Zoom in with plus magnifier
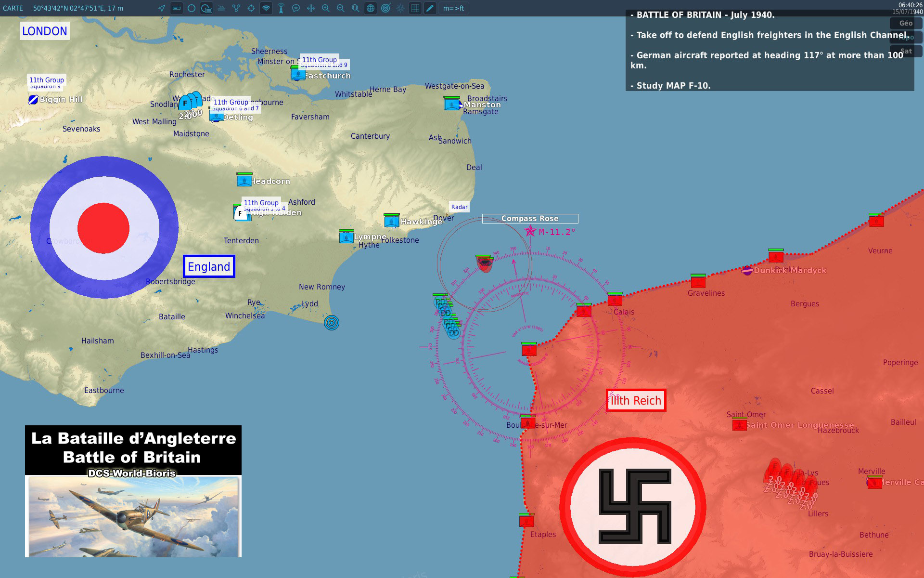This screenshot has height=578, width=924. coord(326,8)
